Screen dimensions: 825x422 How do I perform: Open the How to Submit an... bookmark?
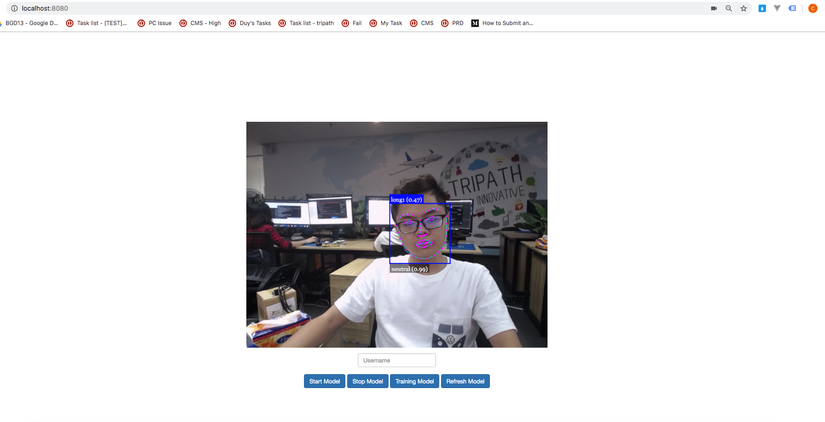click(x=502, y=23)
